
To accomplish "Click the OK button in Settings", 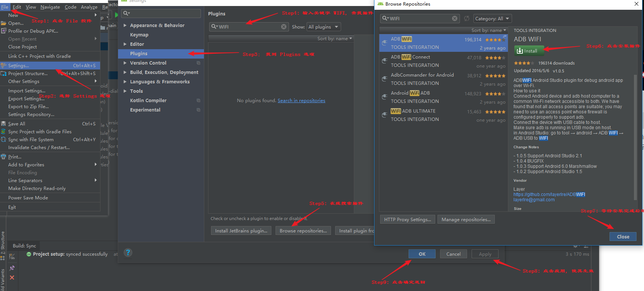I will 422,254.
